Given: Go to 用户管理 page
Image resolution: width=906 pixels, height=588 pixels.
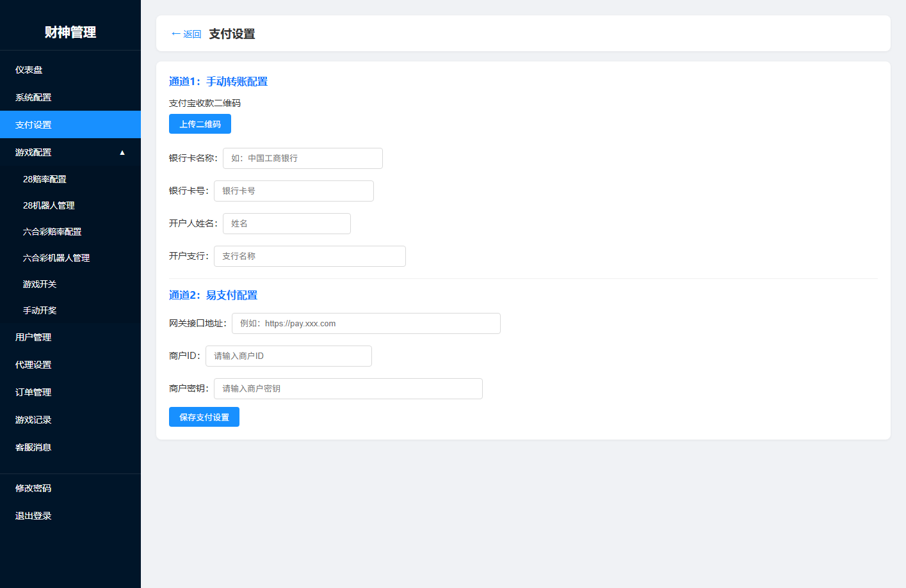Looking at the screenshot, I should tap(70, 337).
